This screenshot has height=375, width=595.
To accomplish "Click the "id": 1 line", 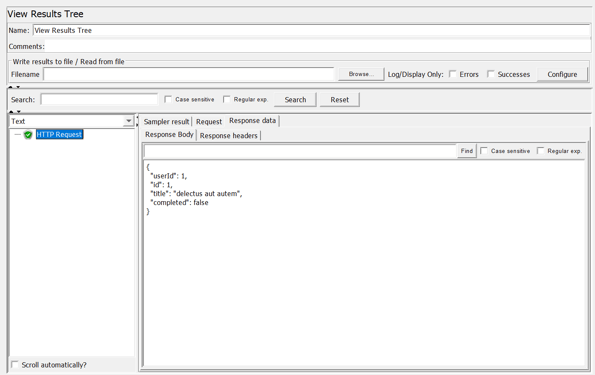I will [161, 185].
